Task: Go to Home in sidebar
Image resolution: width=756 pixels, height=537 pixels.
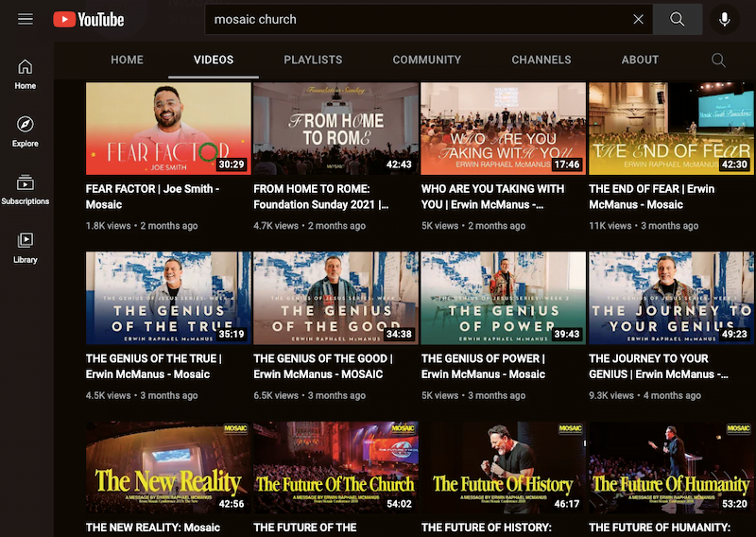Action: pyautogui.click(x=26, y=75)
